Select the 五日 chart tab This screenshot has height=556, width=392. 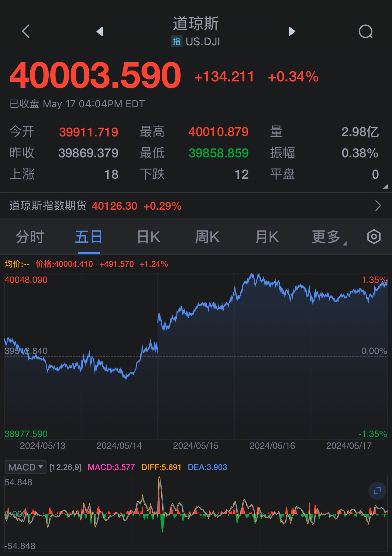point(88,237)
